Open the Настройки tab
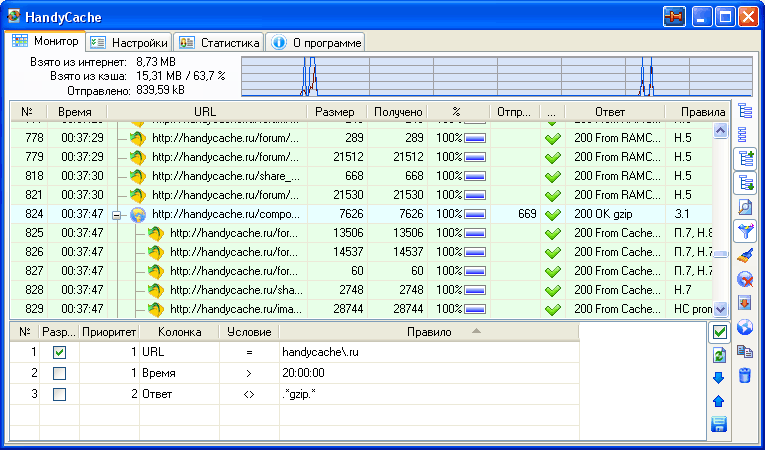The height and width of the screenshot is (450, 765). pyautogui.click(x=129, y=42)
